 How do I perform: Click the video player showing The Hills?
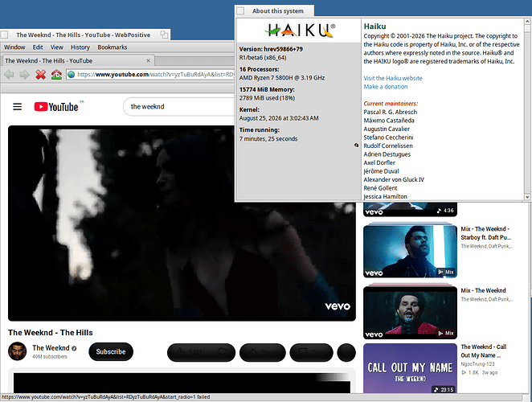182,223
